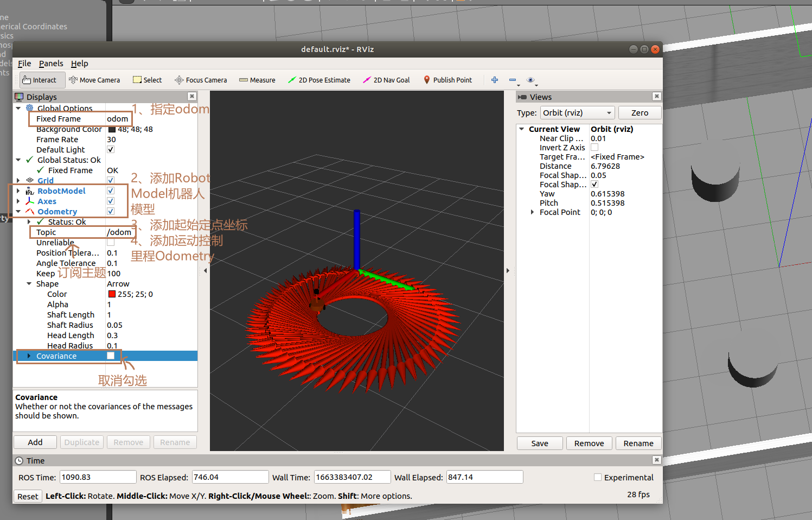Choose the Select tool
812x520 pixels.
(x=148, y=80)
